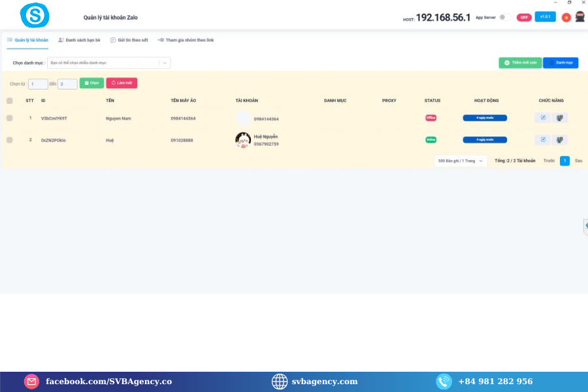The image size is (588, 392).
Task: Tick the select-all checkbox in table header
Action: click(9, 101)
